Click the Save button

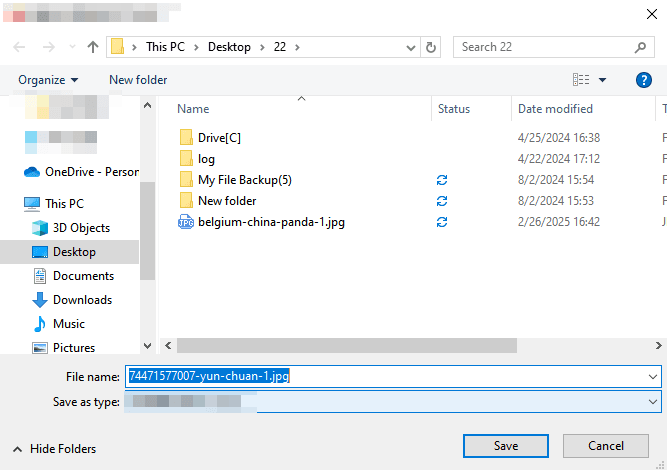pos(505,445)
